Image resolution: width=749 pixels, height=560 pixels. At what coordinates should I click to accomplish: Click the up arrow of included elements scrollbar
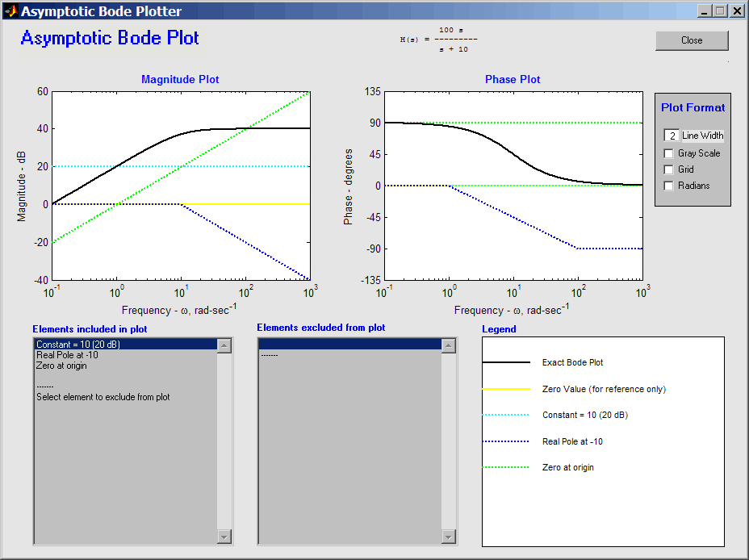point(224,345)
